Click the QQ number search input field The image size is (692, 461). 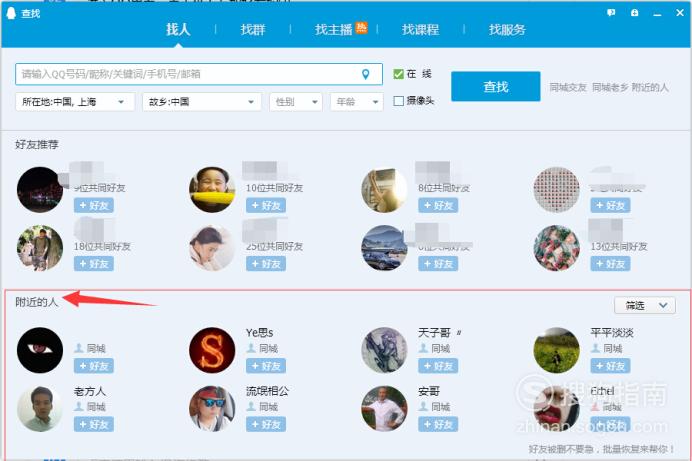click(x=199, y=74)
